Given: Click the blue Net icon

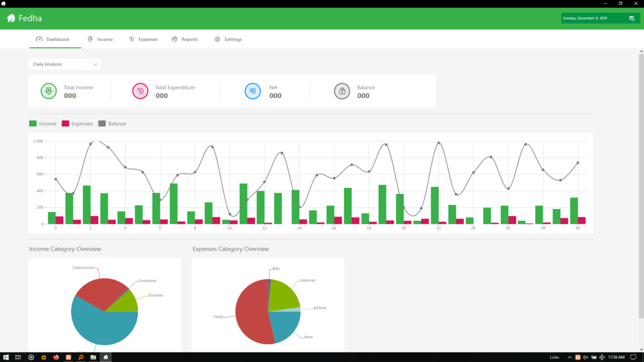Looking at the screenshot, I should 252,91.
